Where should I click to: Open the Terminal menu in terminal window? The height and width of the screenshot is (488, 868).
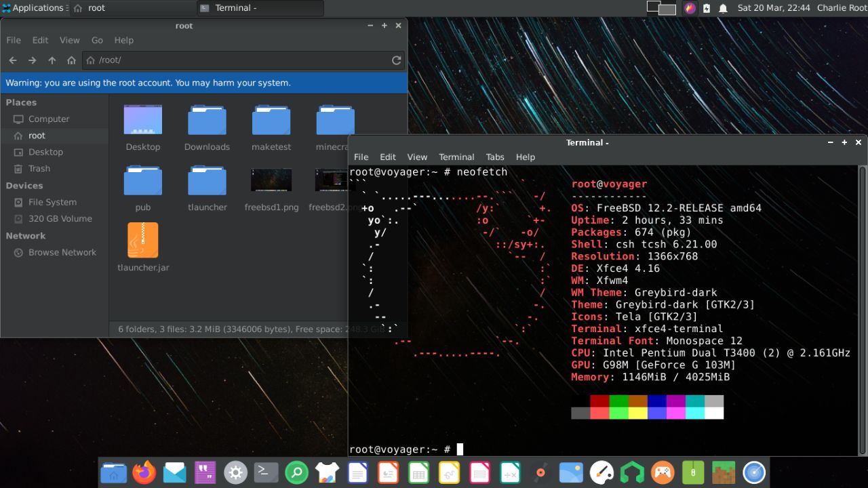tap(456, 157)
